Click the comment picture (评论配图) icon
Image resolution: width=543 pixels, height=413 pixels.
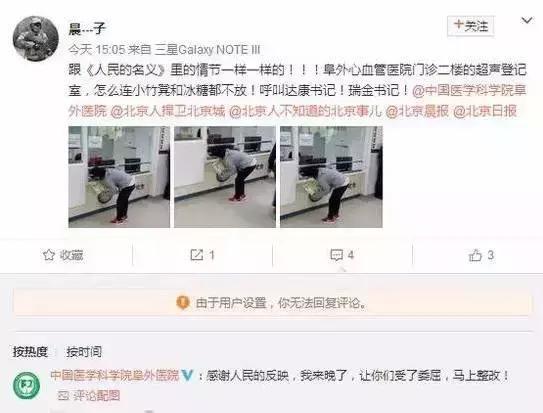63,395
